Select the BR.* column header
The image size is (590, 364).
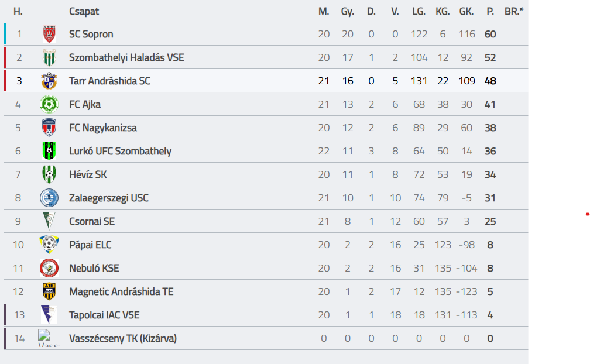(x=514, y=11)
